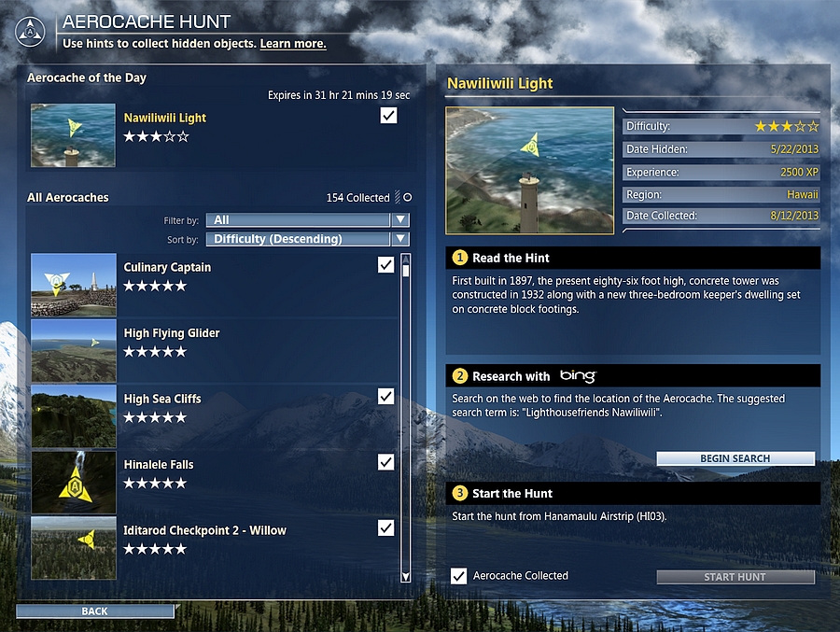This screenshot has width=840, height=632.
Task: Click the Start Hunt button
Action: [x=735, y=577]
